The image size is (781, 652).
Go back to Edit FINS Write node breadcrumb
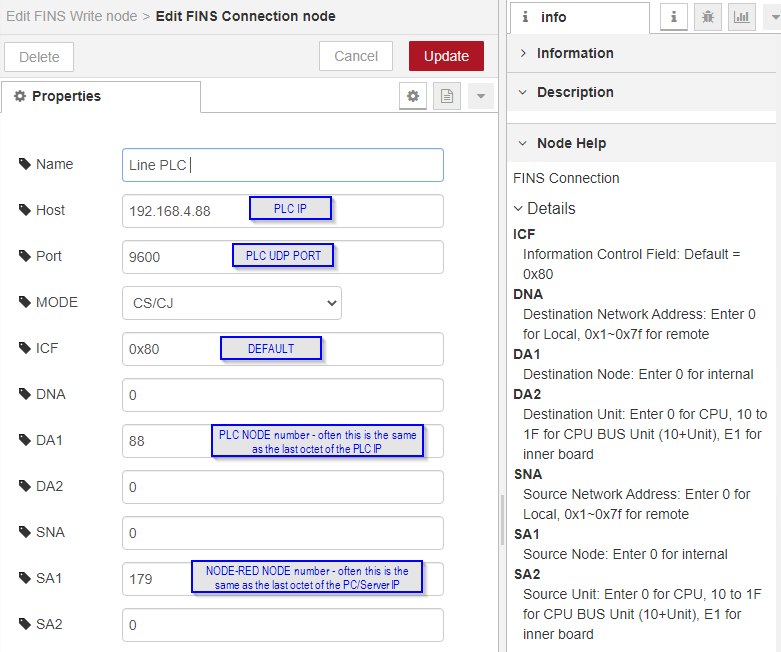72,16
